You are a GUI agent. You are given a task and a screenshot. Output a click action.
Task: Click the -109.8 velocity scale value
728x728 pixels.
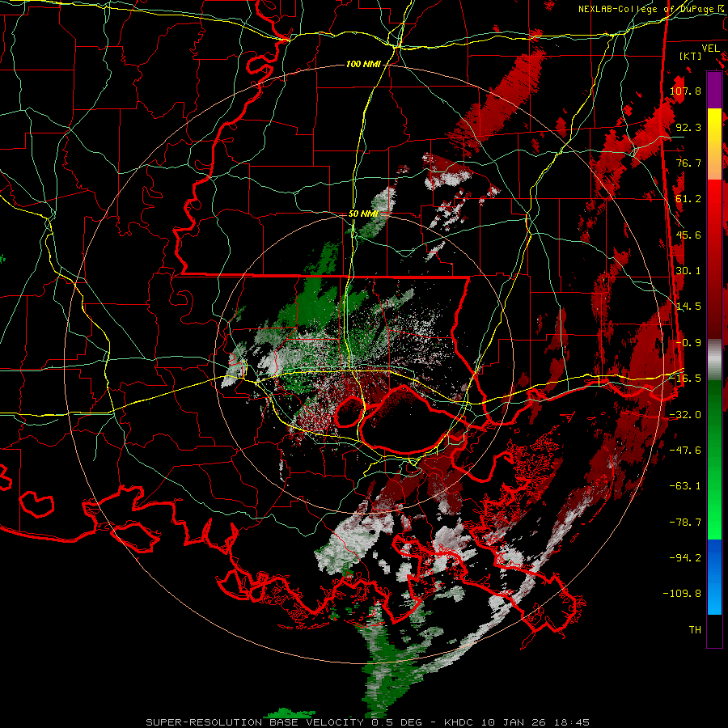[x=683, y=594]
